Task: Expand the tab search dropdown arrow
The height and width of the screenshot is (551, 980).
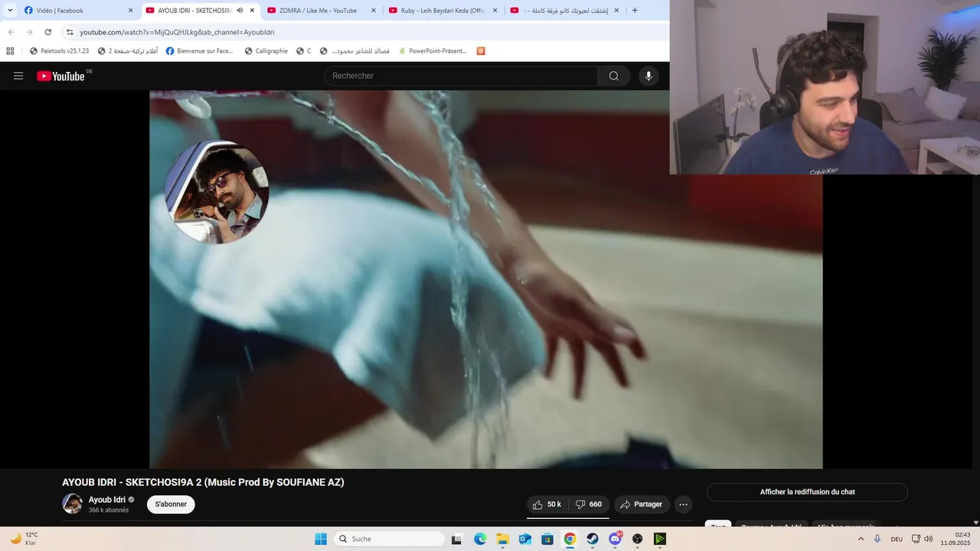Action: pyautogui.click(x=10, y=11)
